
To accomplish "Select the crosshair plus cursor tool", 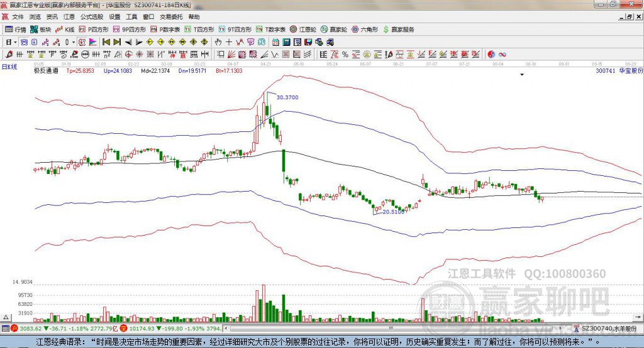I will pyautogui.click(x=229, y=42).
